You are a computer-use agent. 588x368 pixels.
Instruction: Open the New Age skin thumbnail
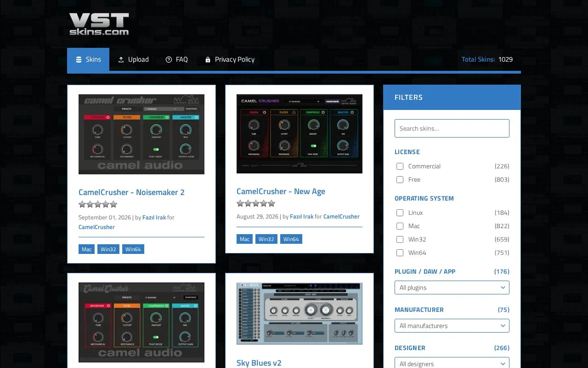[x=300, y=134]
